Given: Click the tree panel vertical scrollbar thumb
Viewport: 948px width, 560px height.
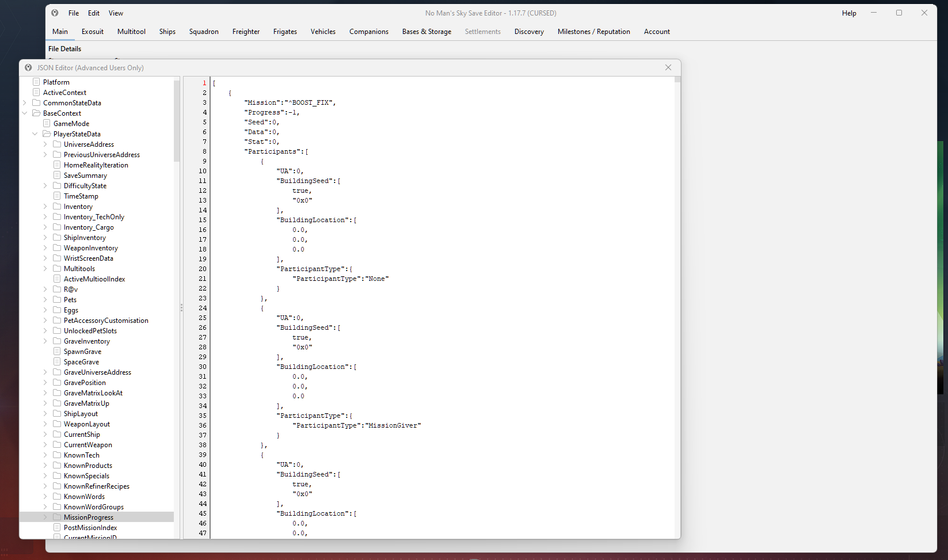Looking at the screenshot, I should 177,120.
